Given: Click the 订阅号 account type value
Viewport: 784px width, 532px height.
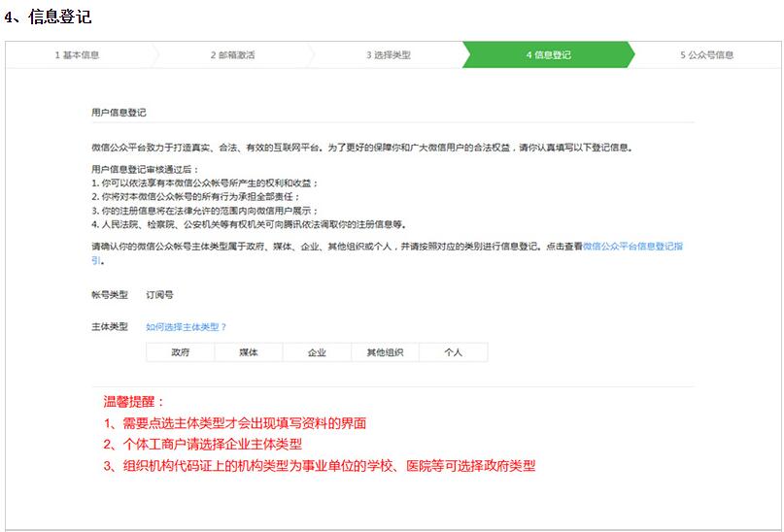Looking at the screenshot, I should (159, 294).
